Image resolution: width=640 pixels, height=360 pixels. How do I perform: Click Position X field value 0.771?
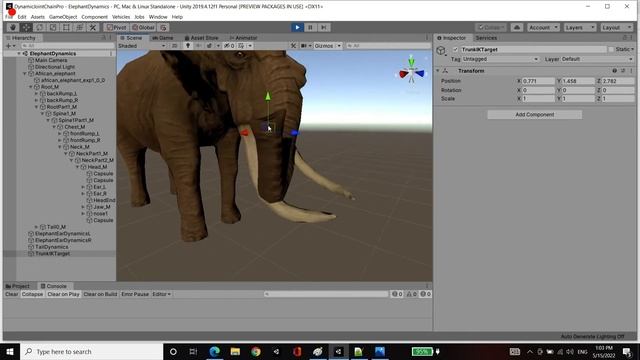(x=538, y=81)
